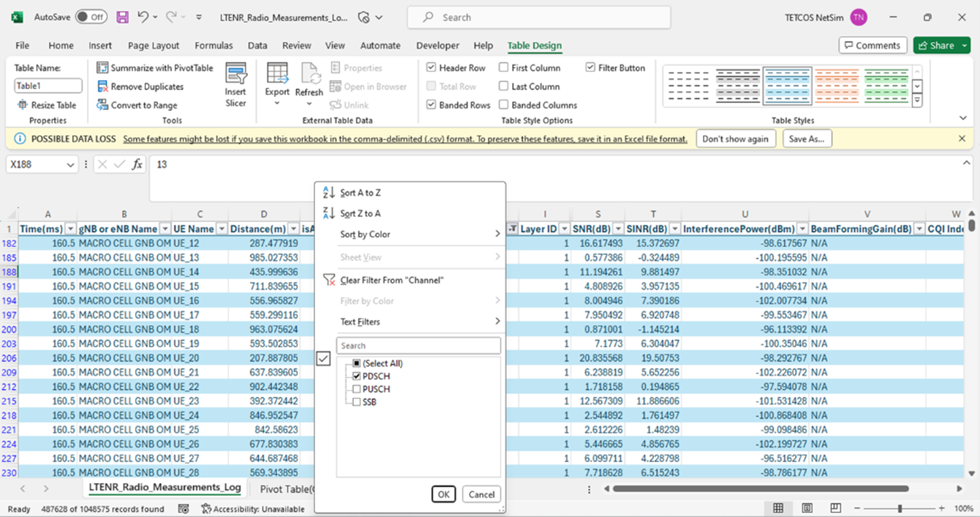The image size is (980, 517).
Task: Click the Save As... button
Action: tap(807, 139)
